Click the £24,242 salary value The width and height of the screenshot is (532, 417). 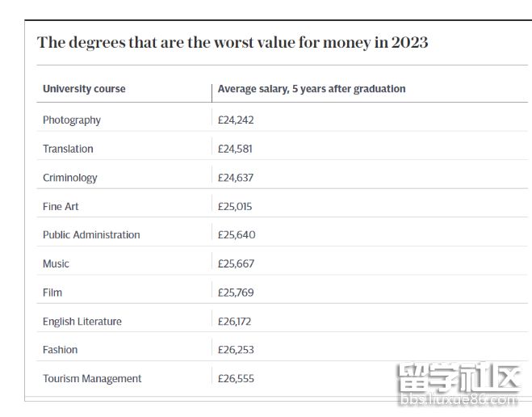pos(236,120)
